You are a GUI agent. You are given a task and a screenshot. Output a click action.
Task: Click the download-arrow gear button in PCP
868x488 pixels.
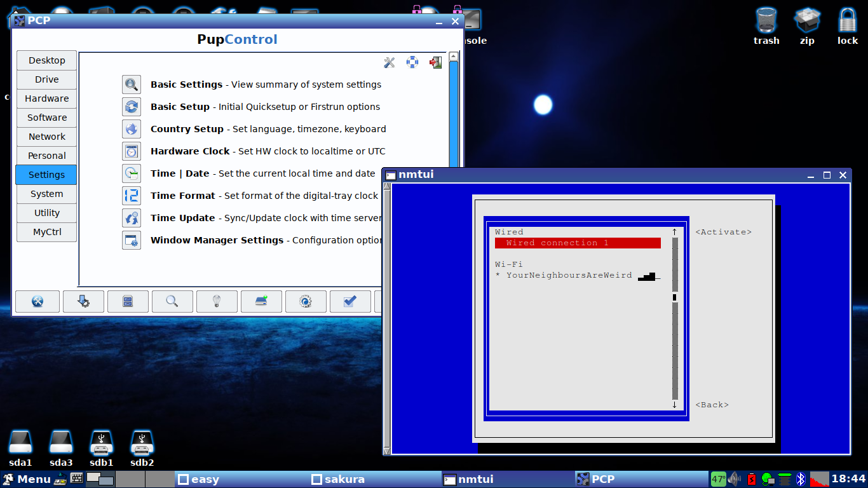(x=83, y=301)
